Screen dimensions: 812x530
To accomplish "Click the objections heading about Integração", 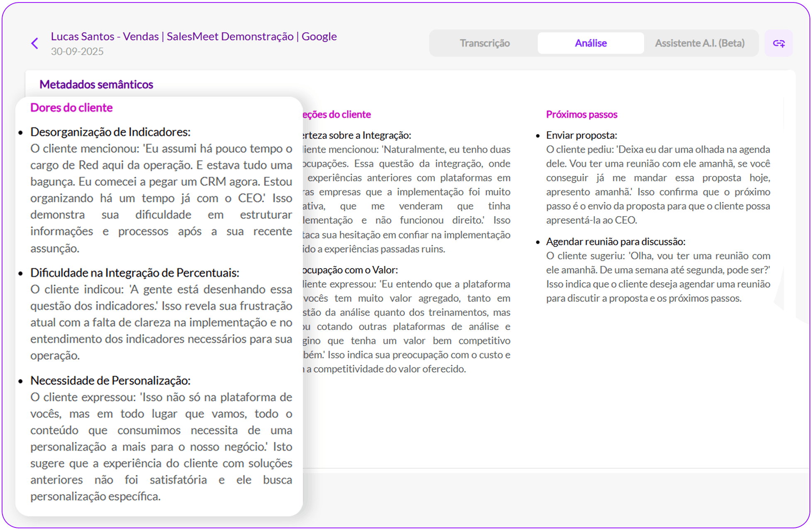I will pos(357,135).
